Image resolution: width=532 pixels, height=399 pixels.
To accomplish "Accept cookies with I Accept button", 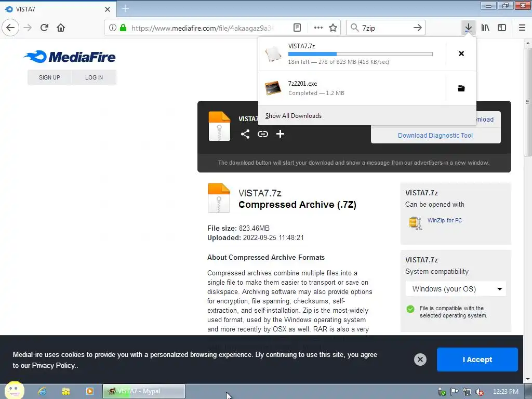I will (x=477, y=360).
